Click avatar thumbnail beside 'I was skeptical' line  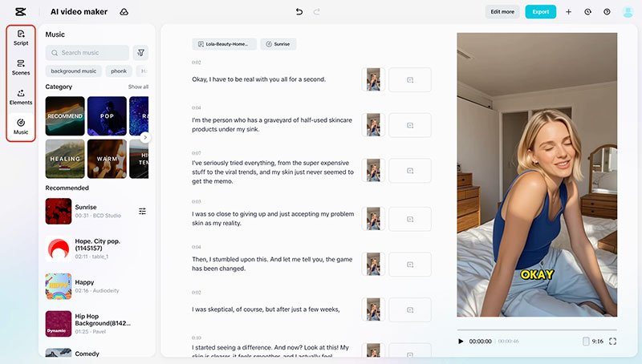373,309
